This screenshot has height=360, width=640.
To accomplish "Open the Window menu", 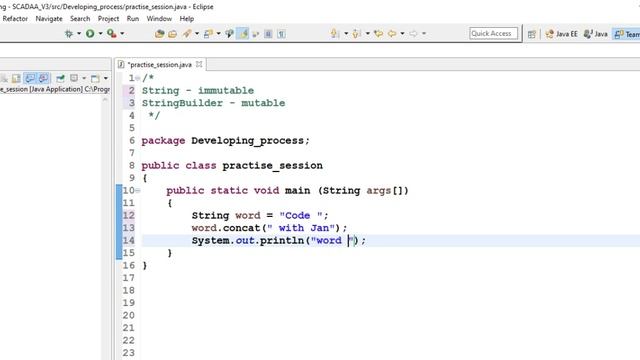I will click(159, 19).
